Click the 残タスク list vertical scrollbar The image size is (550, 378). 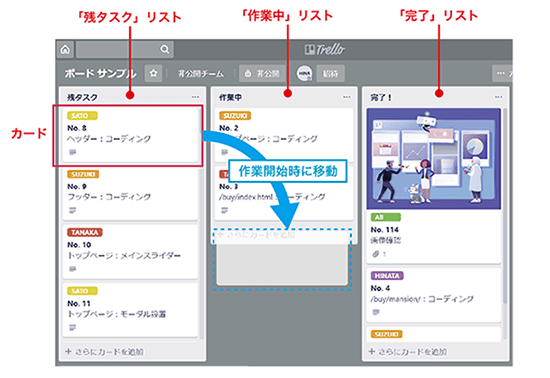point(201,223)
